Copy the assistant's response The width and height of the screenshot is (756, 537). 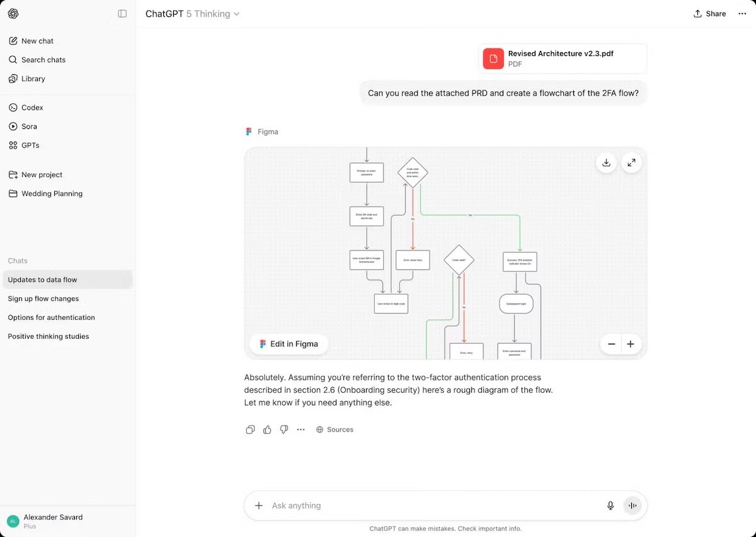[x=250, y=429]
